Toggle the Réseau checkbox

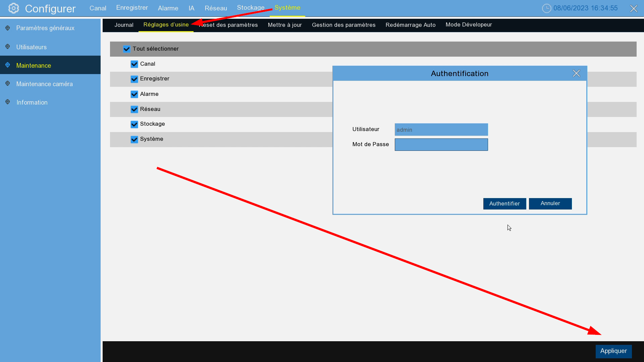click(x=134, y=109)
